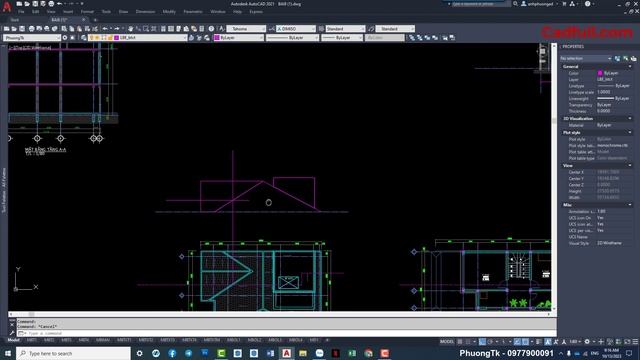This screenshot has width=640, height=360.
Task: Open the Properties palette icon
Action: [163, 29]
